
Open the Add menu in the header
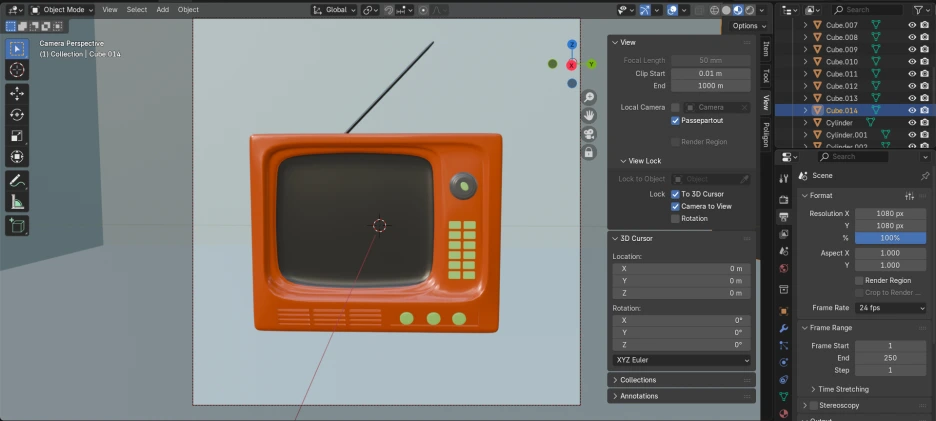(162, 9)
